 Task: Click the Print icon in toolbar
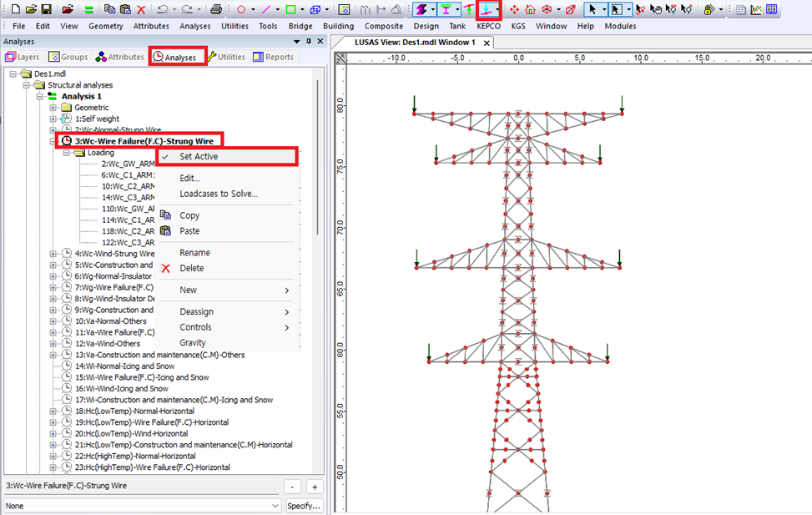pos(216,9)
